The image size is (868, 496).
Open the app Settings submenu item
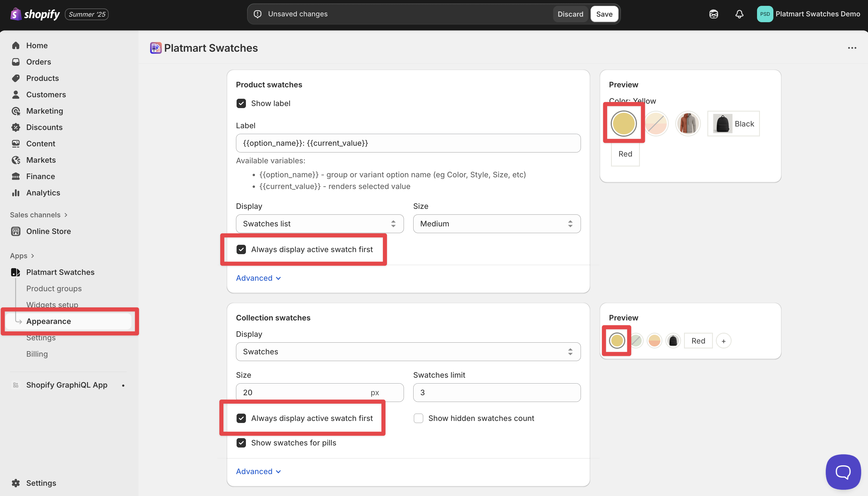click(41, 338)
